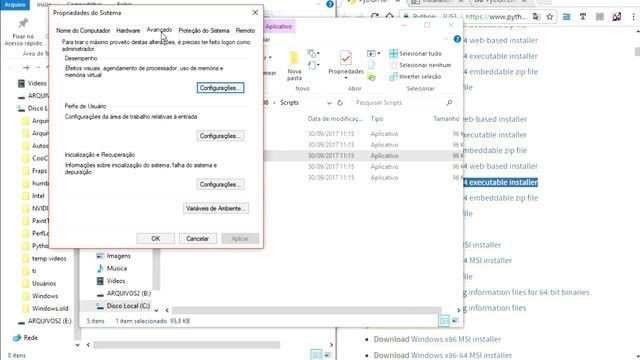Screen dimensions: 640x360
Task: Click Windows x86-64 MSI installer link
Action: [x=461, y=355]
